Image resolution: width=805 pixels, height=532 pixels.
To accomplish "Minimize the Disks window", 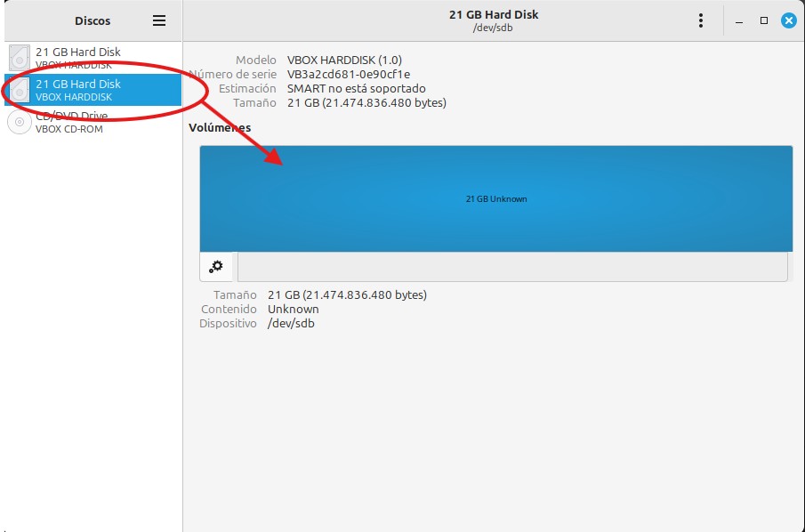I will pyautogui.click(x=739, y=21).
